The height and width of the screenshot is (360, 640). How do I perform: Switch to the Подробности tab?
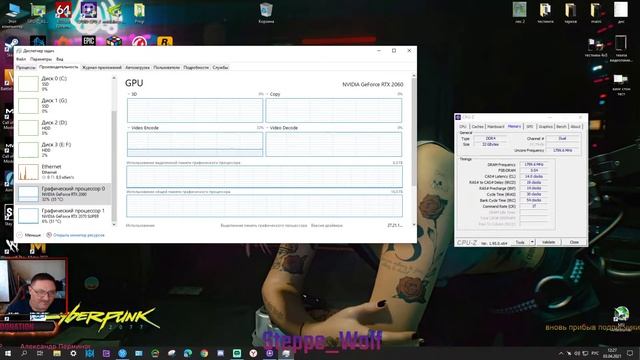(x=196, y=68)
